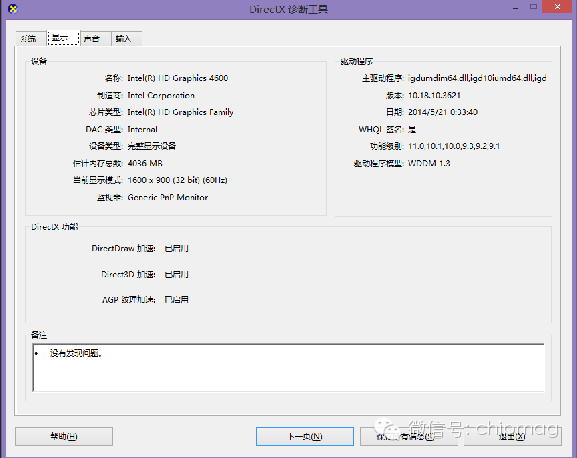Click the "DirectX 功能" group heading
Screen dimensions: 577x458
click(x=54, y=227)
